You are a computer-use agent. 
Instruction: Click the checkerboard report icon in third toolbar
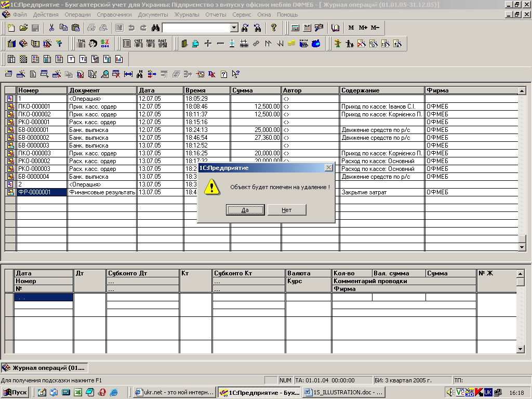tap(23, 59)
